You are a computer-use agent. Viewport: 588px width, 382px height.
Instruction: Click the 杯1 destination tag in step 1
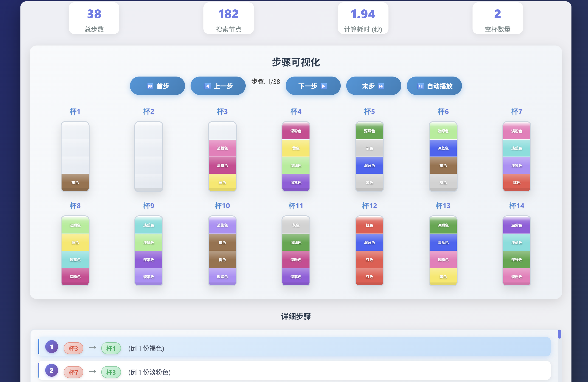(x=111, y=348)
